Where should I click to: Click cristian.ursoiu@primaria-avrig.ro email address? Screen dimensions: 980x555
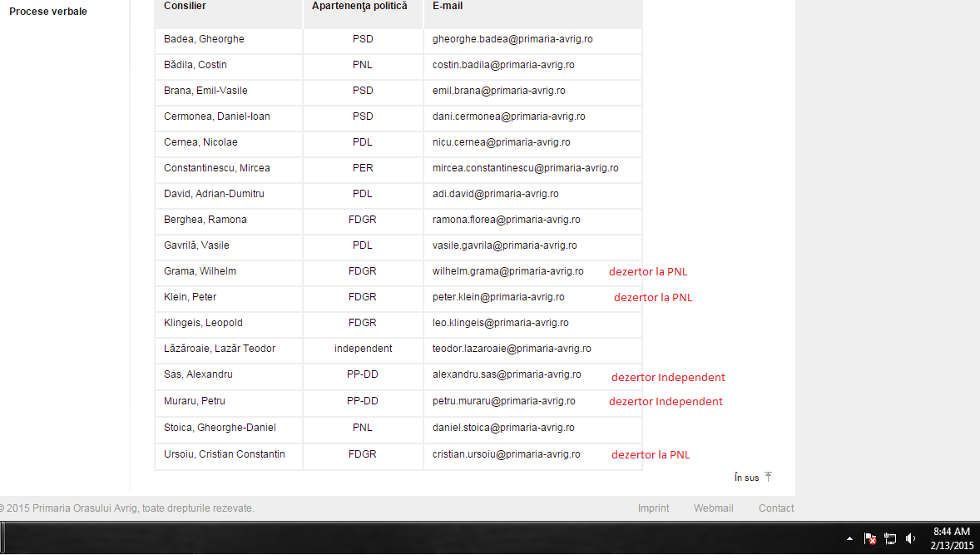pos(506,454)
